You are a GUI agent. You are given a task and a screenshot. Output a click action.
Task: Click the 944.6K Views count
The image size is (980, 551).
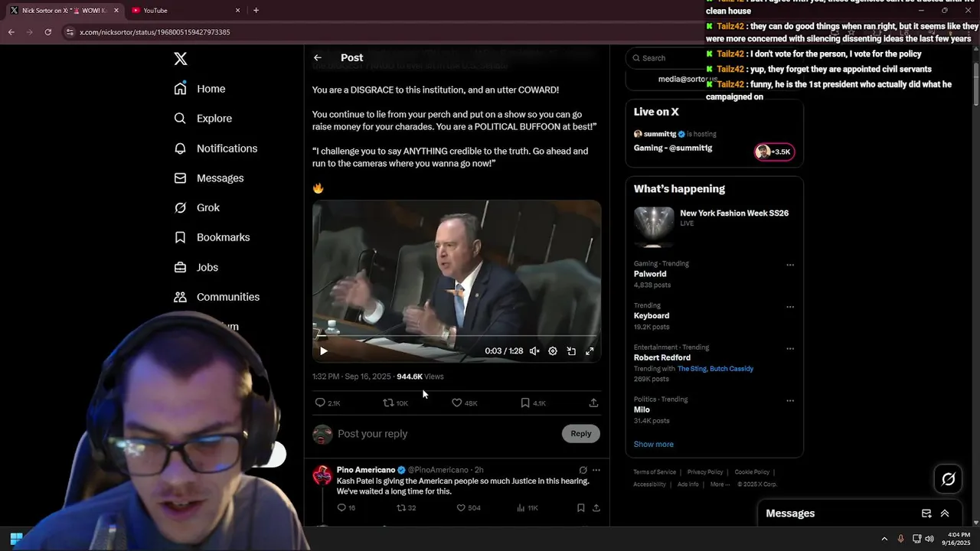tap(420, 377)
